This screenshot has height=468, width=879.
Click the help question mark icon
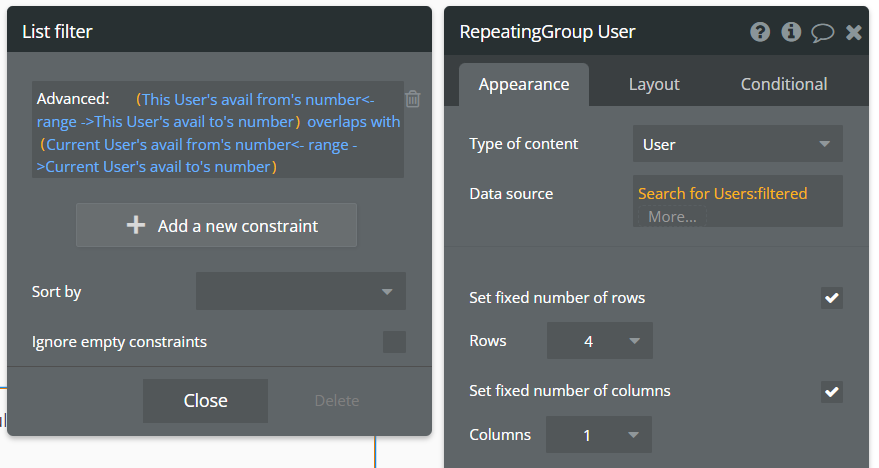click(760, 32)
